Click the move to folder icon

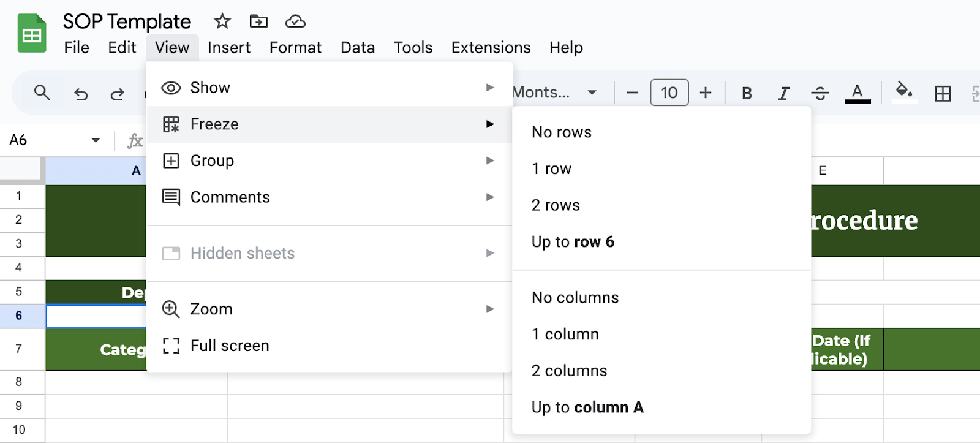pyautogui.click(x=258, y=21)
